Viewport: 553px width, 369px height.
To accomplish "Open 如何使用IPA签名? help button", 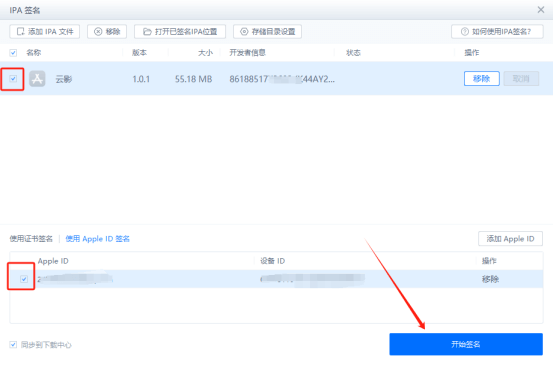I will (497, 32).
